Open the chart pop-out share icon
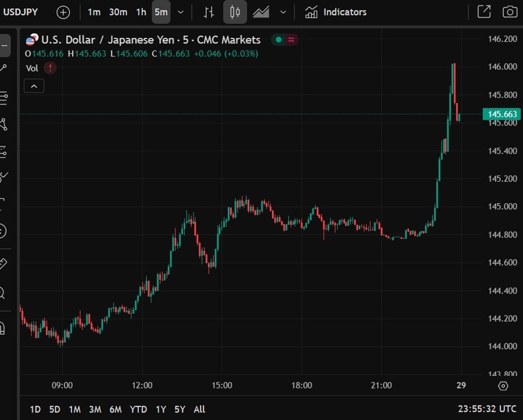Viewport: 523px width, 420px height. (483, 12)
